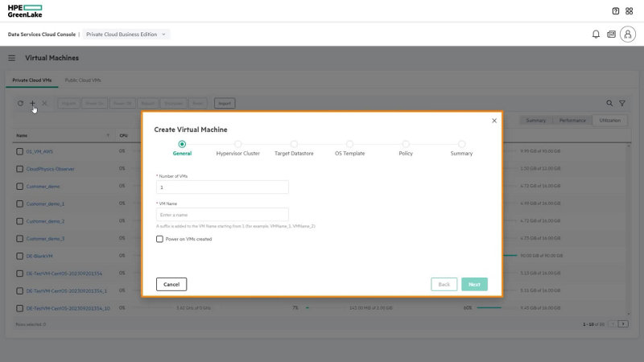
Task: Open the notifications bell
Action: [596, 34]
